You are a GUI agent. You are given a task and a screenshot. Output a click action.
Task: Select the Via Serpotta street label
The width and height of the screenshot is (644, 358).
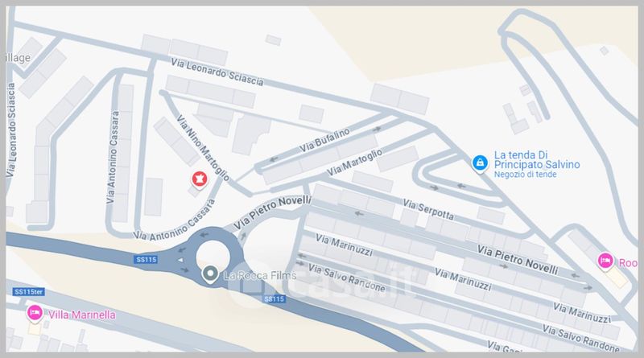point(428,209)
